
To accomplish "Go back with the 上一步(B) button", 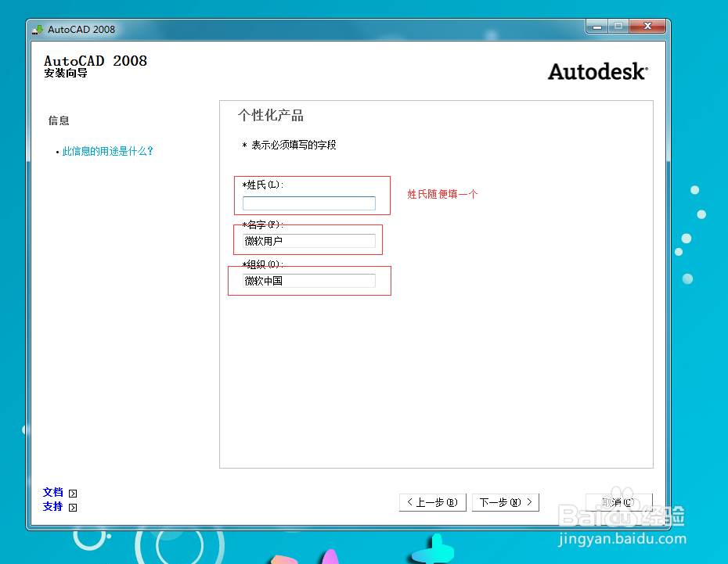I will tap(432, 502).
